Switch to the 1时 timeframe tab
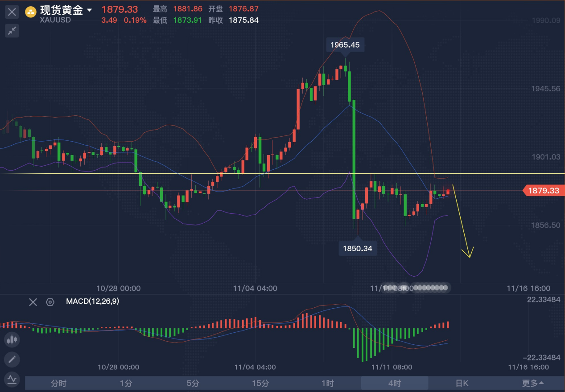 click(x=327, y=383)
